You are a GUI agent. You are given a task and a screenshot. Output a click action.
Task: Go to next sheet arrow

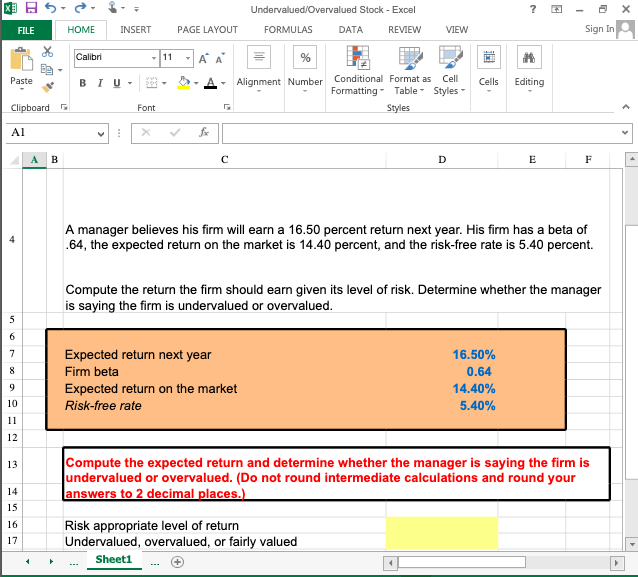pos(51,562)
